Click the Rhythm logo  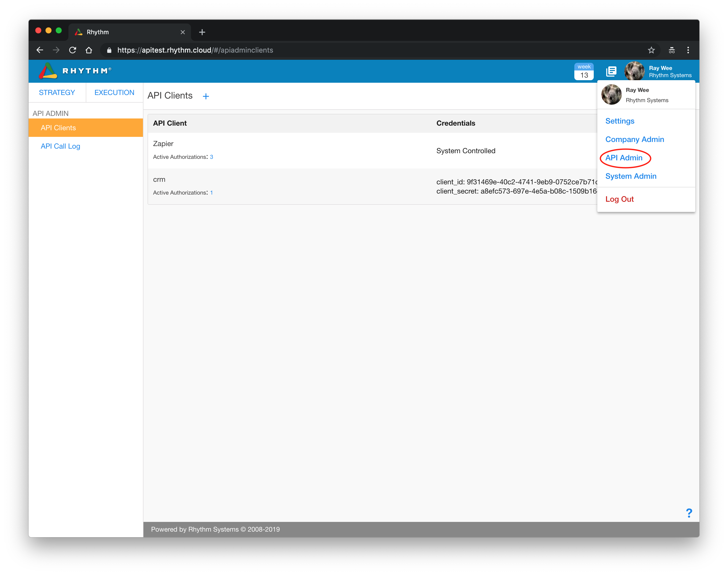[75, 71]
